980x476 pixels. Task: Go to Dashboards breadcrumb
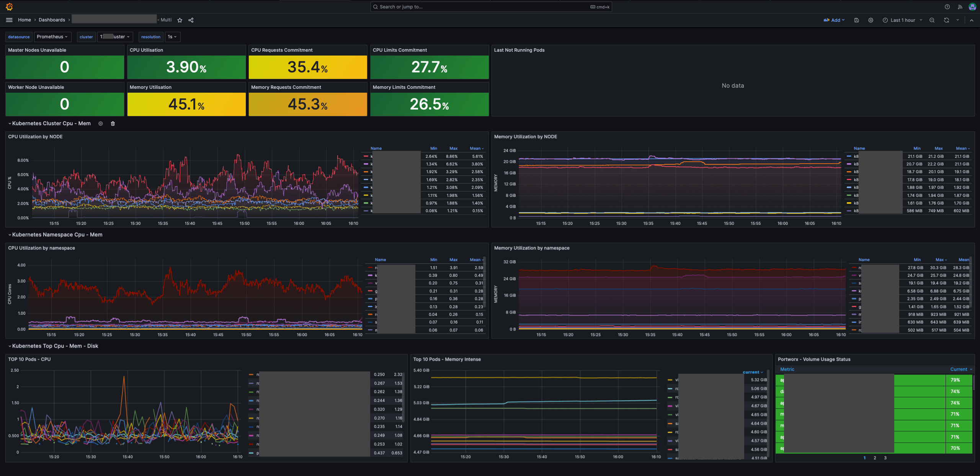pos(52,20)
